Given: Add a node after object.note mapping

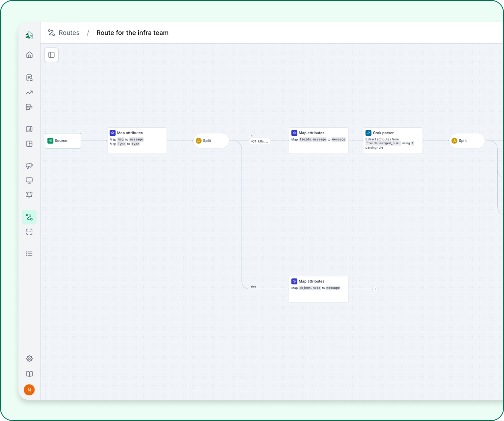Looking at the screenshot, I should pyautogui.click(x=375, y=289).
